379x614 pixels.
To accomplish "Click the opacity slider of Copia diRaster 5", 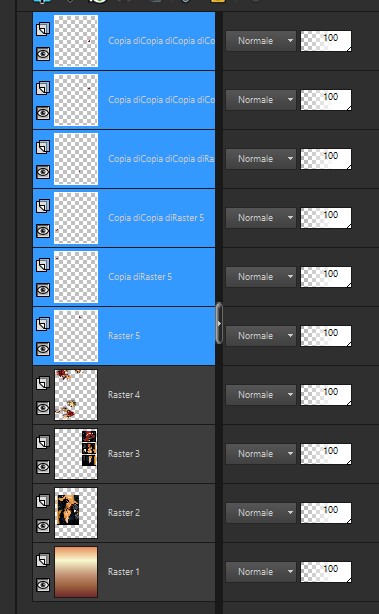I will [326, 277].
